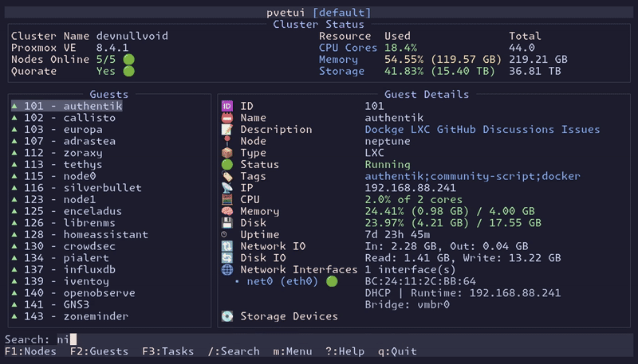638x364 pixels.
Task: Select guest 107 - adrastea
Action: coord(64,141)
